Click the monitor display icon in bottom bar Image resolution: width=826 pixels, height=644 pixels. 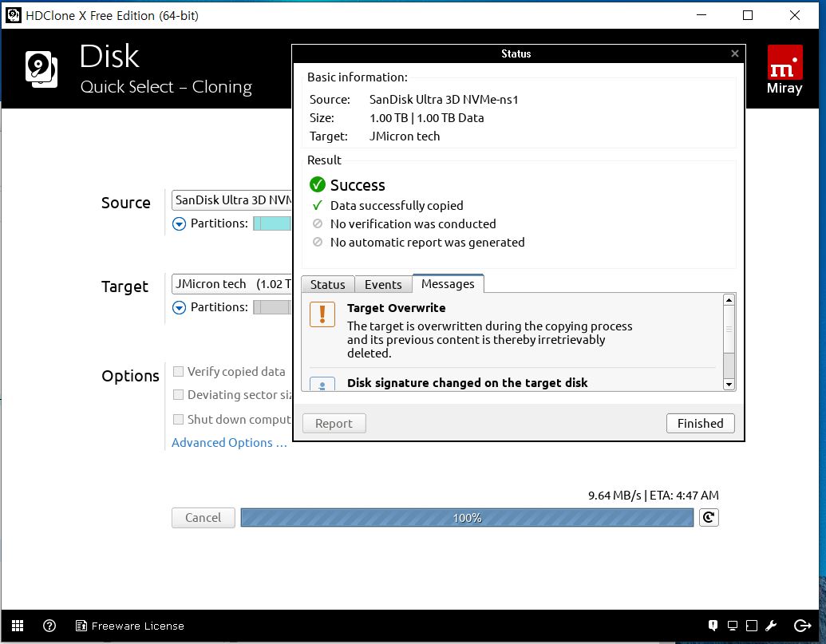click(733, 626)
